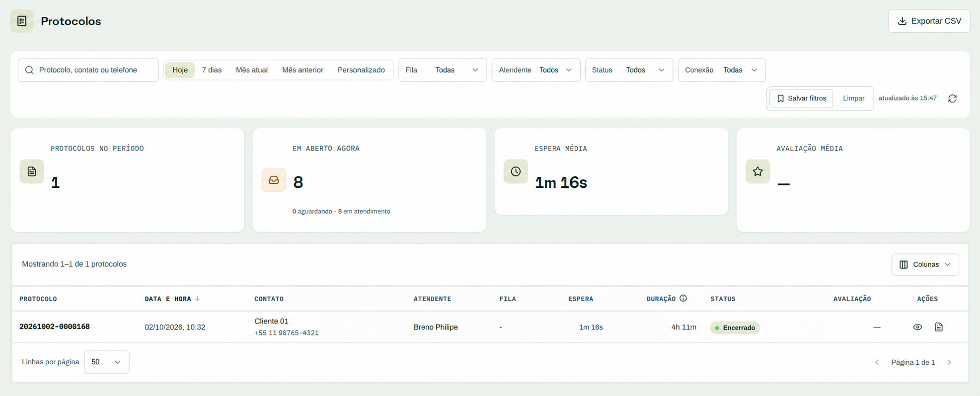980x396 pixels.
Task: Click the Página 1 de 1 label
Action: tap(913, 362)
